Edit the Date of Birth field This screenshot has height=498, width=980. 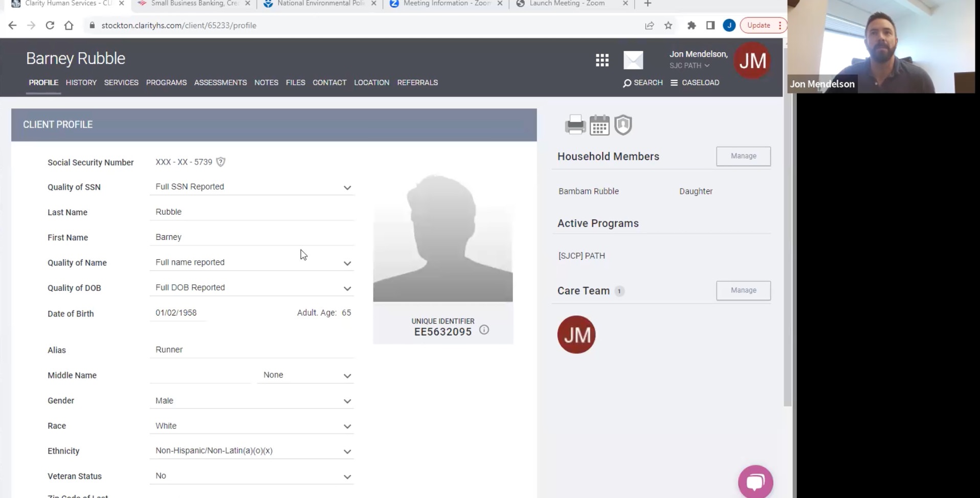coord(177,313)
